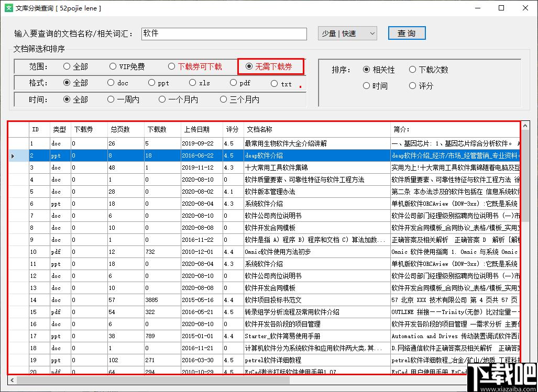The image size is (538, 392).
Task: Sort results by 下载次数
Action: [429, 70]
